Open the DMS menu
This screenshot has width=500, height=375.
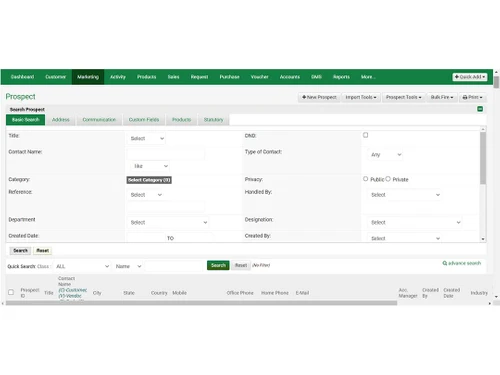coord(316,77)
